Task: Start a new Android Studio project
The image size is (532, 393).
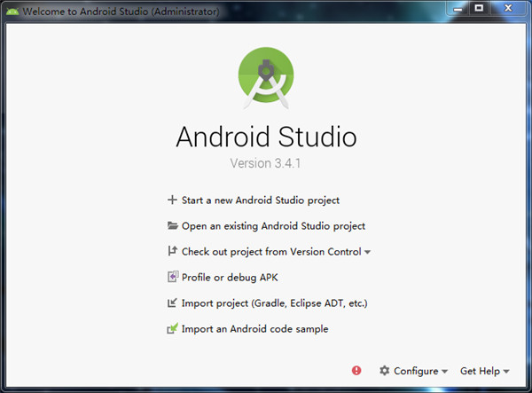Action: [260, 200]
